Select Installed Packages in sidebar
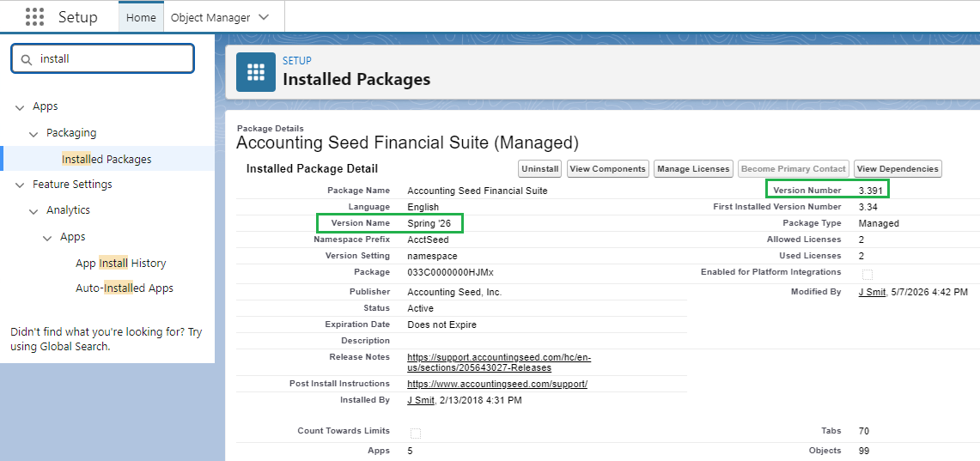Screen dimensions: 980x461 [x=107, y=160]
